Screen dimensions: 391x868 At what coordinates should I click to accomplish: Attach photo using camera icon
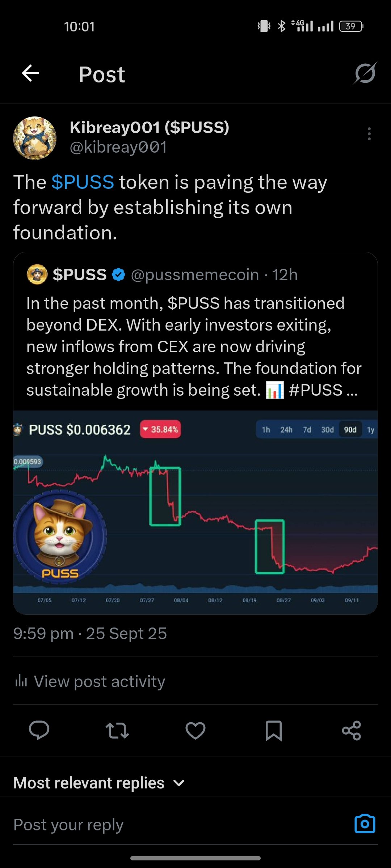pyautogui.click(x=365, y=824)
